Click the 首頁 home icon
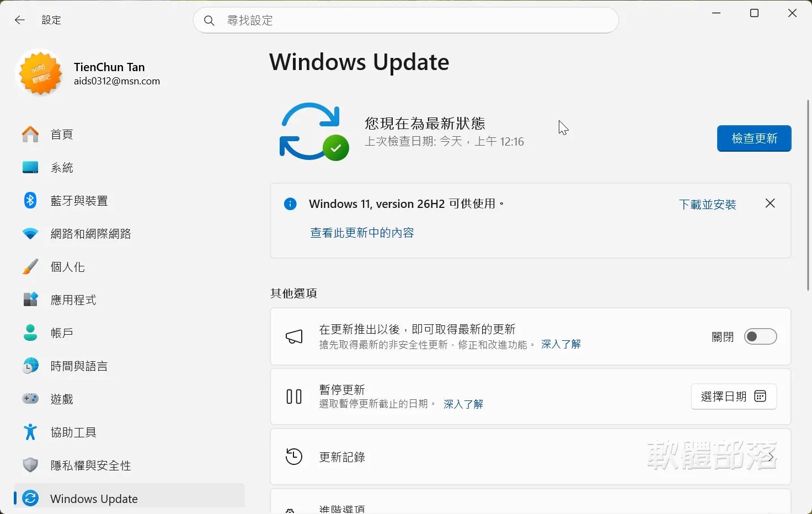The width and height of the screenshot is (812, 514). click(x=30, y=135)
